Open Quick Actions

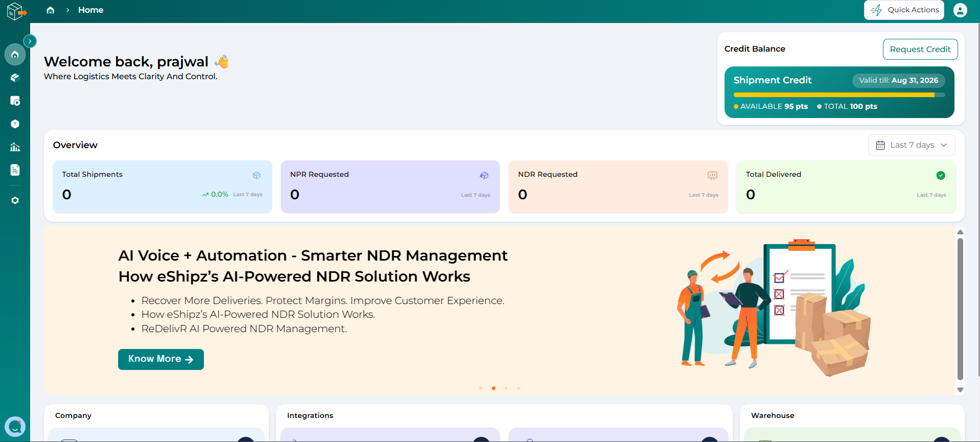904,10
